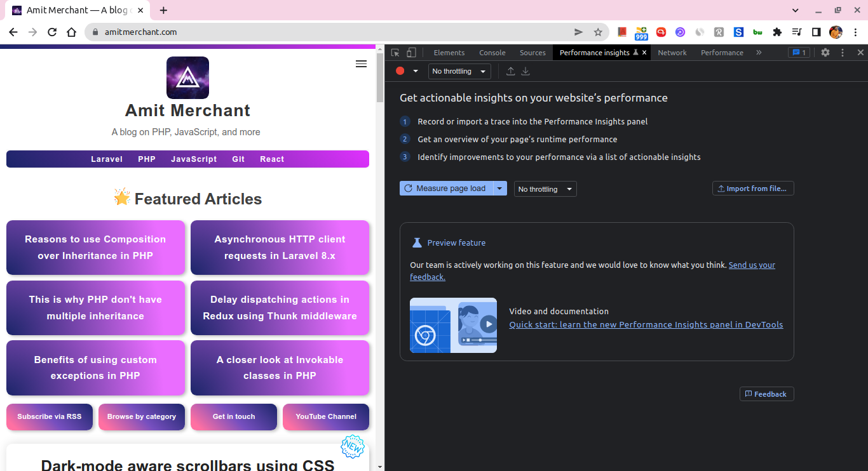
Task: Open DevTools settings gear
Action: pyautogui.click(x=825, y=53)
